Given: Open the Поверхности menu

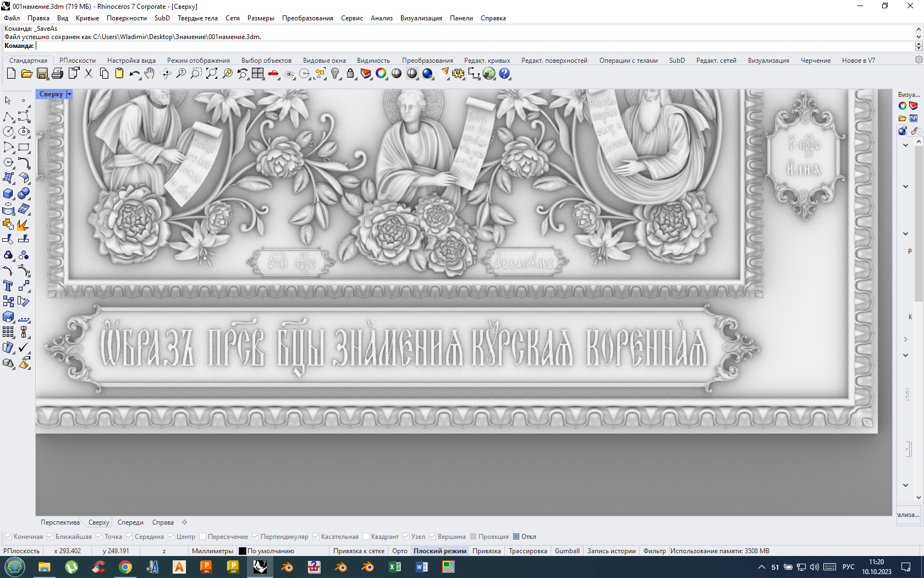Looking at the screenshot, I should (x=127, y=18).
